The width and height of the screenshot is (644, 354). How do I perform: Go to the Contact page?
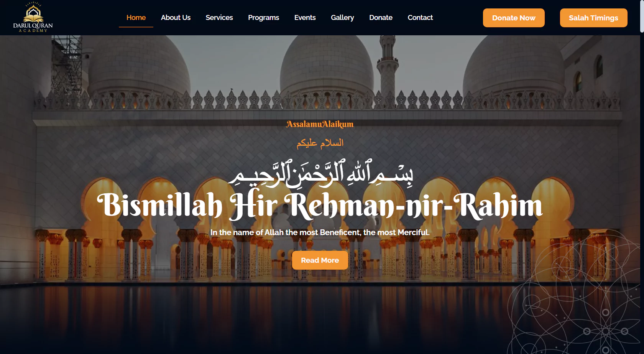pyautogui.click(x=420, y=18)
